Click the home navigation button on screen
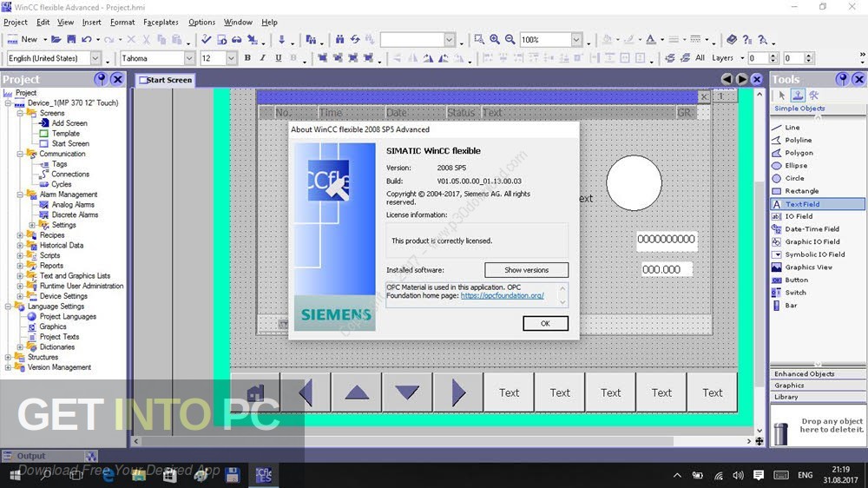Viewport: 868px width, 488px height. 255,392
